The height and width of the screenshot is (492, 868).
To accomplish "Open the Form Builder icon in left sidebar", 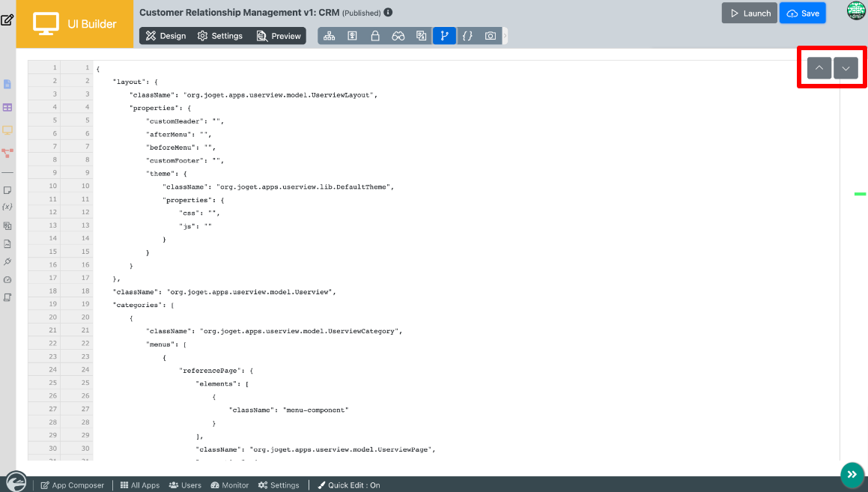I will pyautogui.click(x=7, y=85).
